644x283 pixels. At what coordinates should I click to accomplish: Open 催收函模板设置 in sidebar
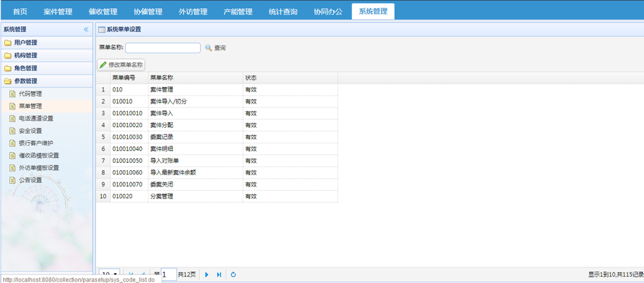point(39,156)
